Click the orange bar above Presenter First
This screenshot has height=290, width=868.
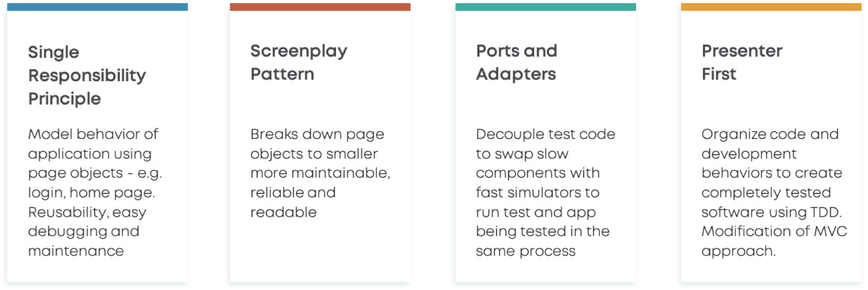click(x=771, y=7)
